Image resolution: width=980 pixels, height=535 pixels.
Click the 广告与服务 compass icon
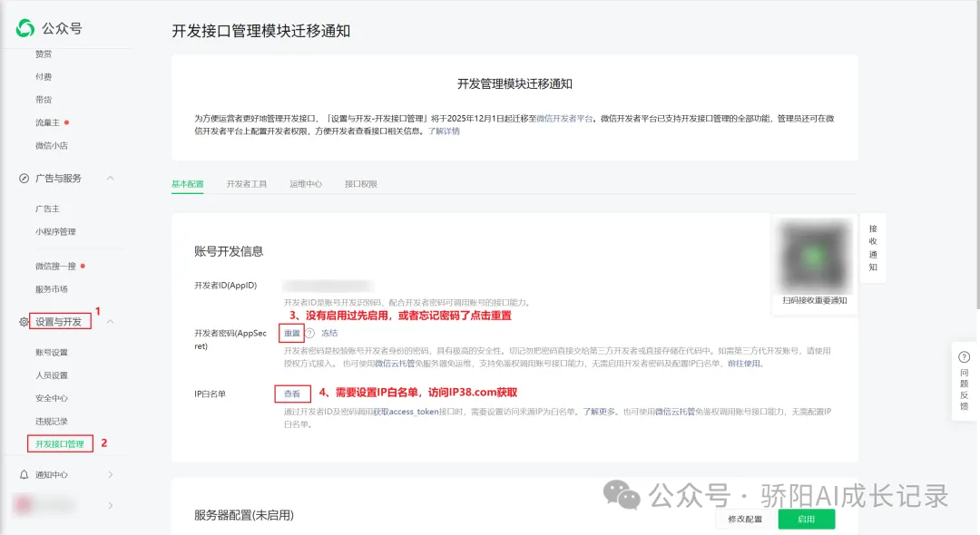click(x=24, y=179)
